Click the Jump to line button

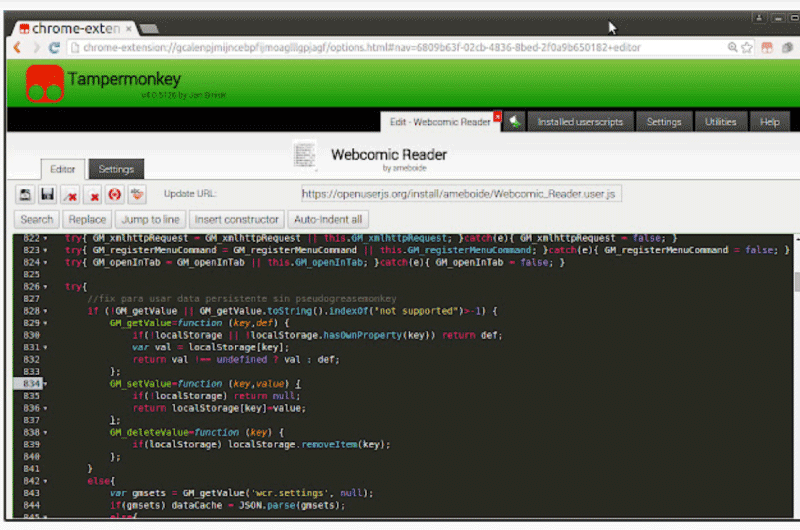tap(151, 220)
